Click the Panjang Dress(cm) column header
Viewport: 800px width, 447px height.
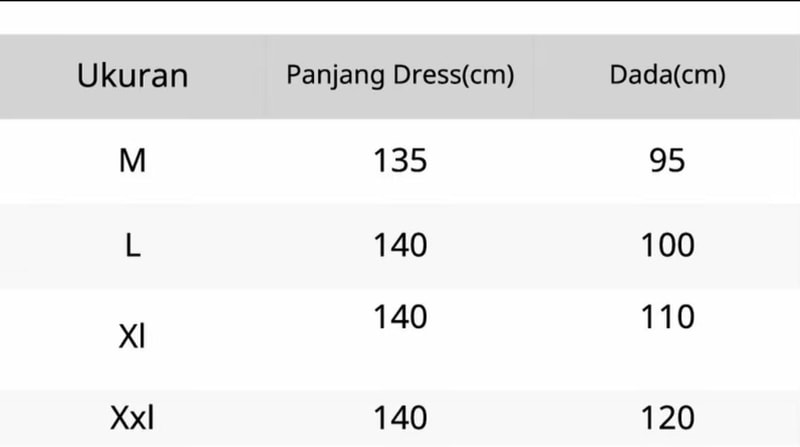pyautogui.click(x=400, y=76)
